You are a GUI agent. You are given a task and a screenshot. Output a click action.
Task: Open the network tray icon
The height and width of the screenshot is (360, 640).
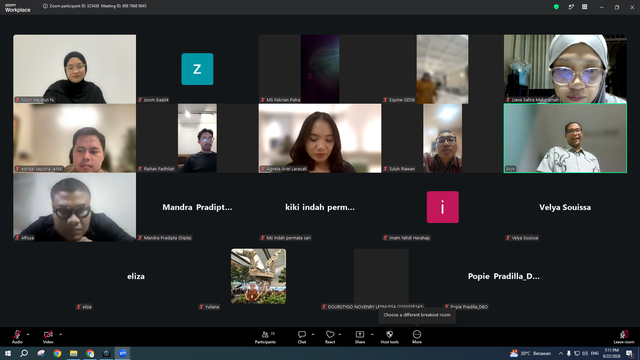[577, 353]
